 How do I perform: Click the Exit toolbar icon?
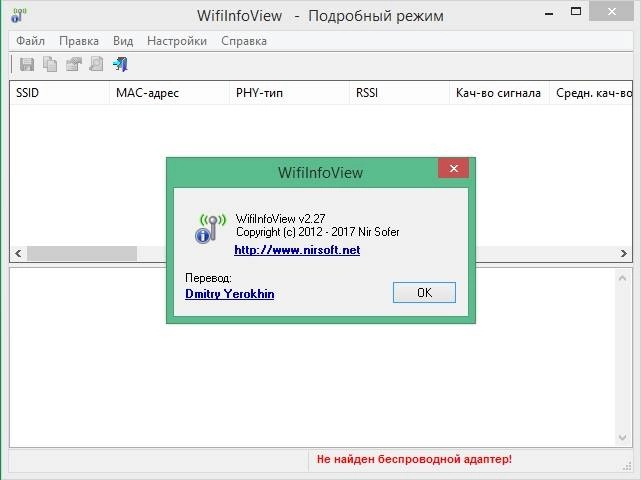point(121,64)
